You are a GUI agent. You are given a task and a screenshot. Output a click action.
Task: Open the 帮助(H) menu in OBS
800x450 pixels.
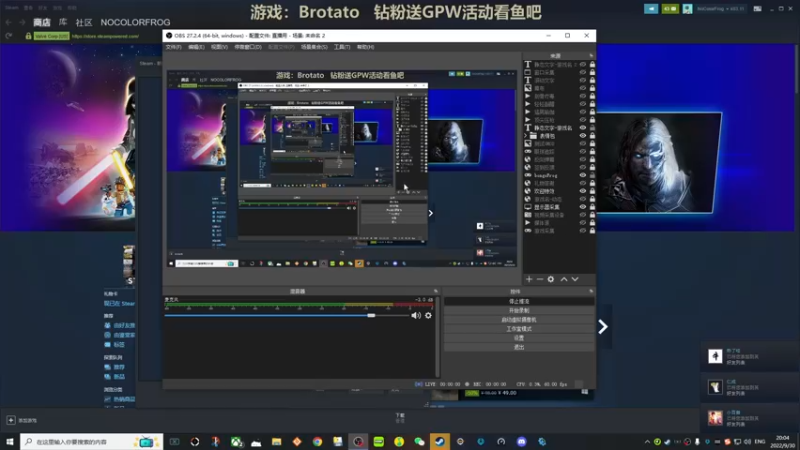365,47
